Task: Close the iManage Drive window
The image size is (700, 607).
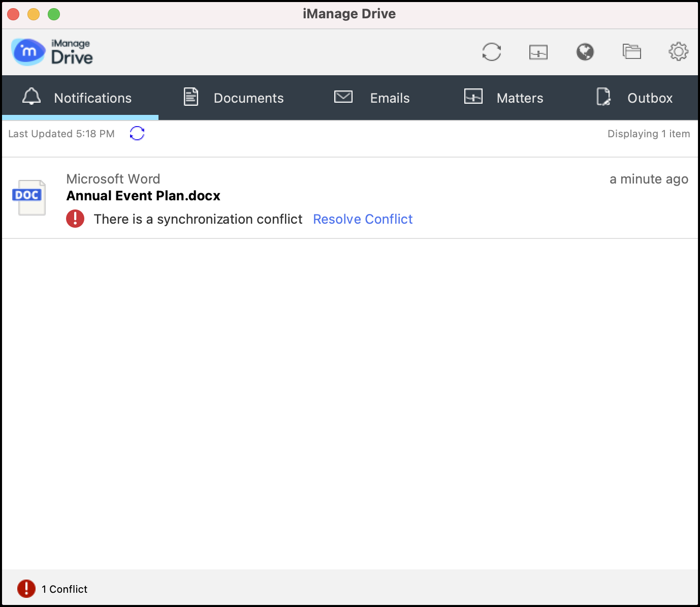Action: pos(14,14)
